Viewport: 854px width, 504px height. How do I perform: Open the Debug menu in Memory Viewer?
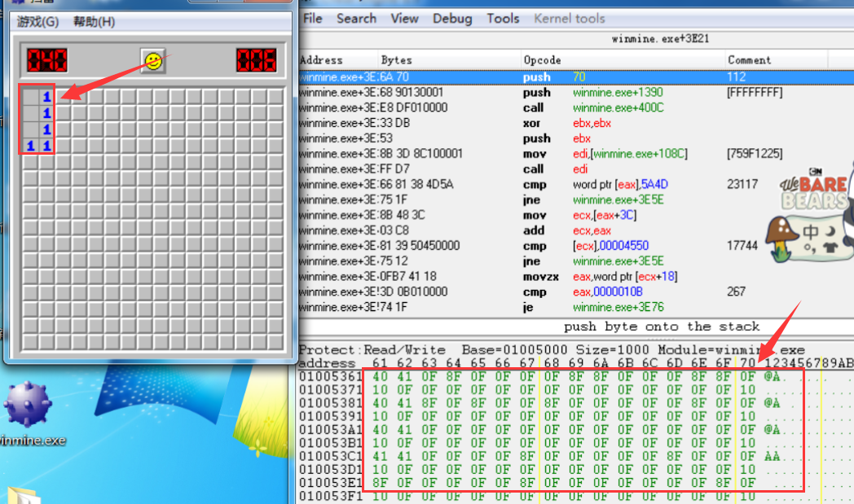tap(452, 19)
